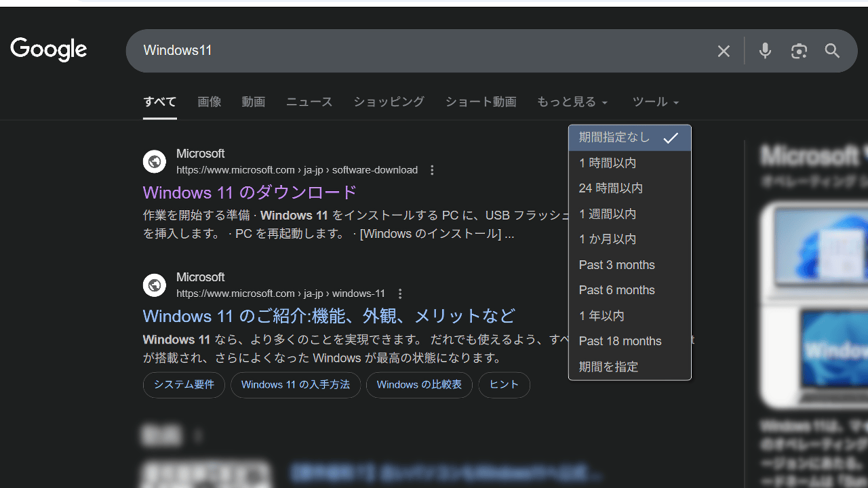This screenshot has height=488, width=868.
Task: Select Past 3 months filter
Action: [x=630, y=264]
